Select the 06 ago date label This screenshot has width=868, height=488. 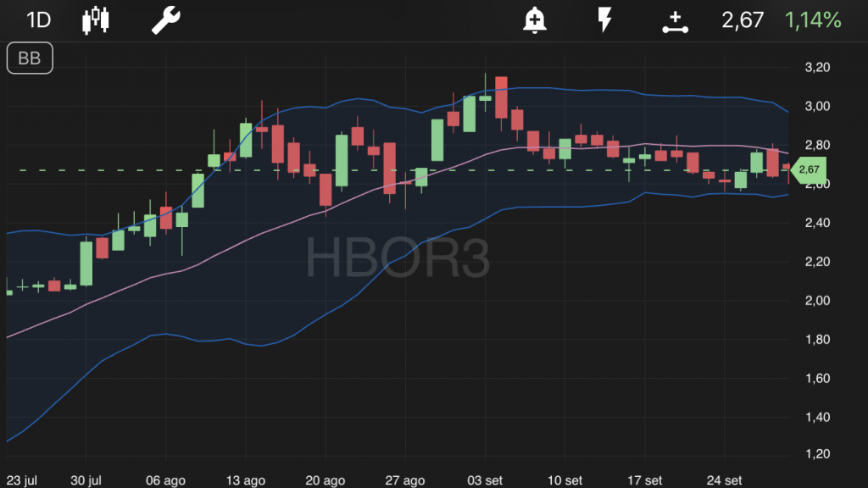click(165, 480)
